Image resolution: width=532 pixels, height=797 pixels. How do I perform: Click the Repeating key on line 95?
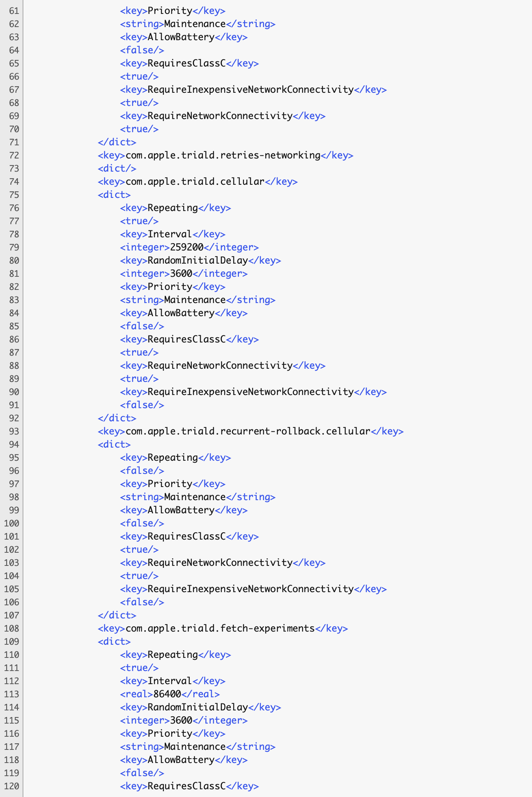pyautogui.click(x=173, y=458)
